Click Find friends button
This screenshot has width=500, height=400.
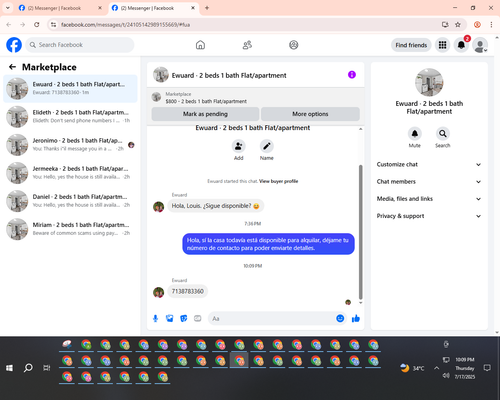(x=411, y=45)
